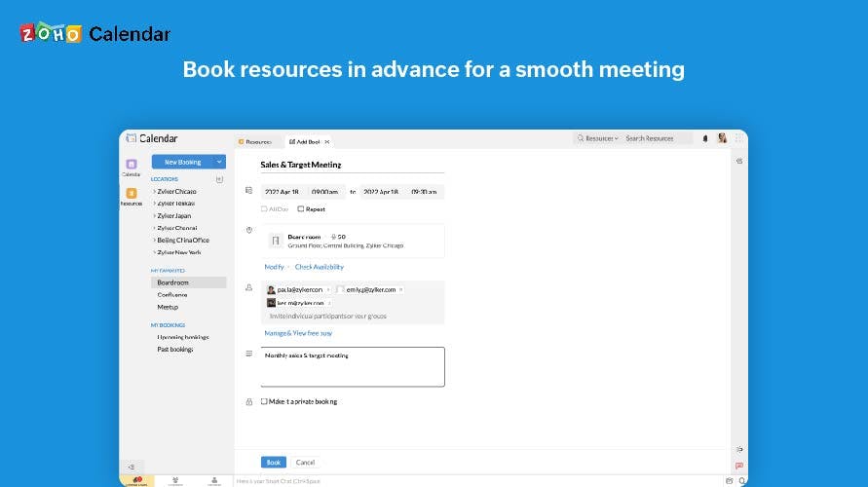Image resolution: width=868 pixels, height=487 pixels.
Task: Click the MY BOOKINGS section heading
Action: tap(168, 325)
